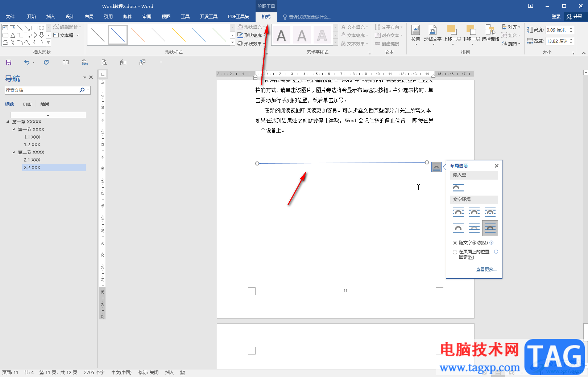
Task: Click the Redo circular arrow icon
Action: pyautogui.click(x=46, y=62)
